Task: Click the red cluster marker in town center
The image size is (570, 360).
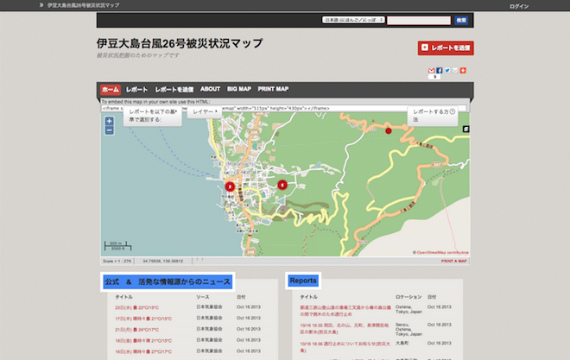Action: [282, 185]
